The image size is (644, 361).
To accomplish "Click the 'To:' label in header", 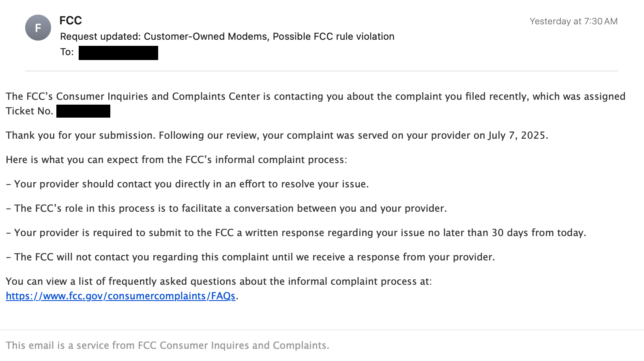I will point(67,52).
